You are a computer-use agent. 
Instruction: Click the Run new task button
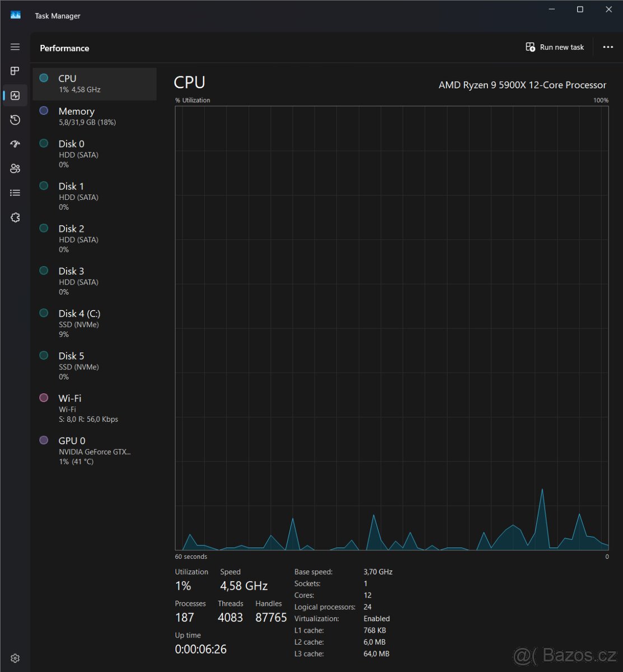pos(555,47)
